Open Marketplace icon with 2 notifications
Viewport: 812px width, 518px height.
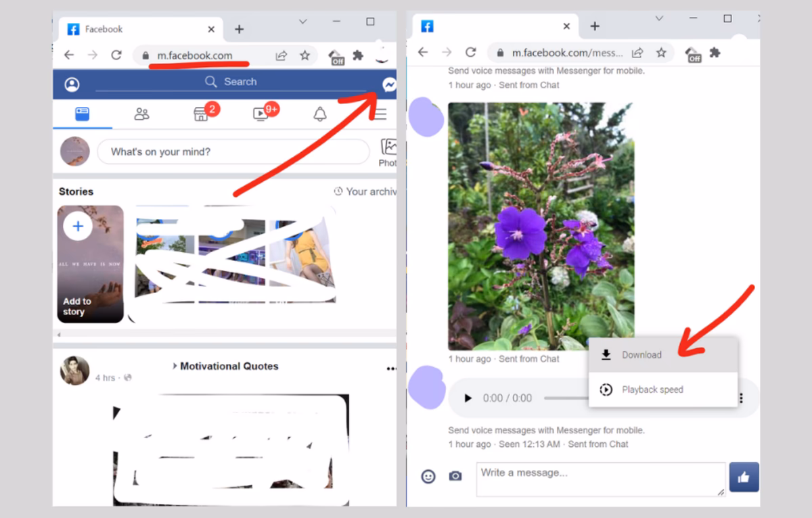point(202,114)
